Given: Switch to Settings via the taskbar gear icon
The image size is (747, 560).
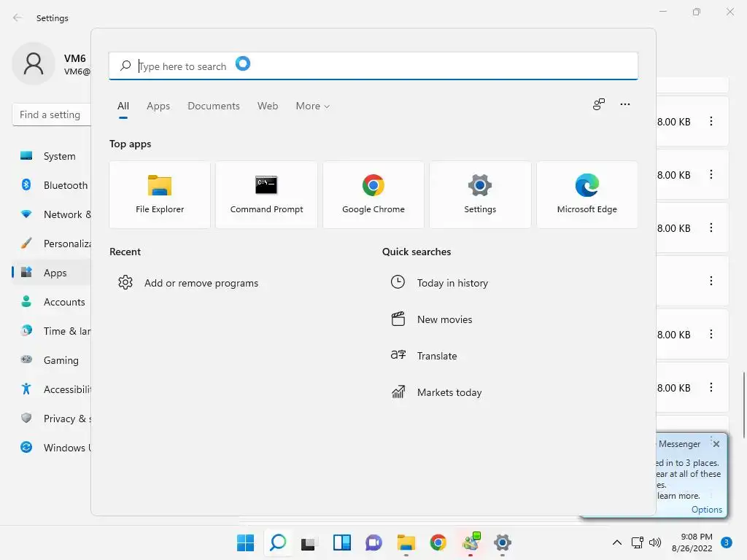Looking at the screenshot, I should coord(502,542).
